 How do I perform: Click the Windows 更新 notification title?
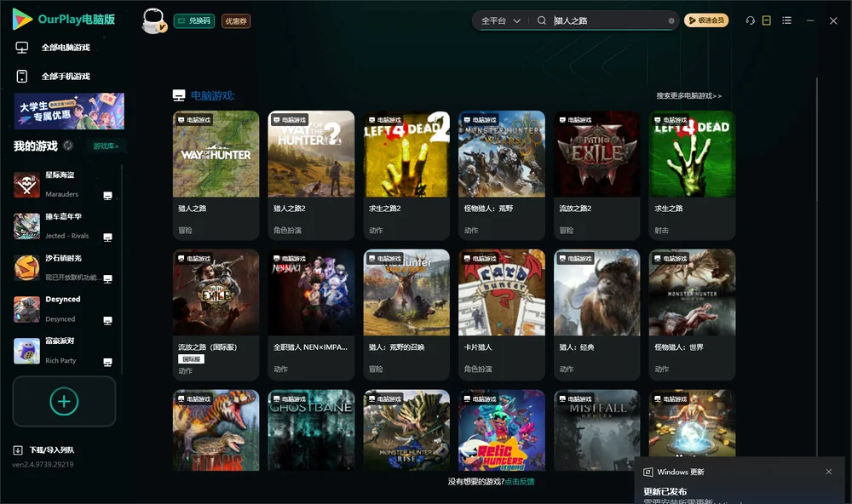point(680,472)
